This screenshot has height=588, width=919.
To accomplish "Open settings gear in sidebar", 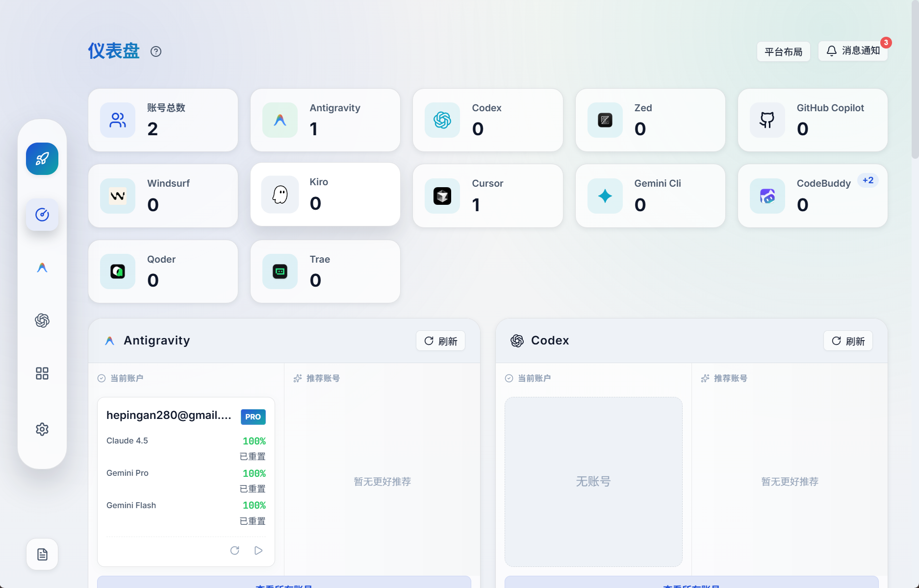I will (x=42, y=429).
